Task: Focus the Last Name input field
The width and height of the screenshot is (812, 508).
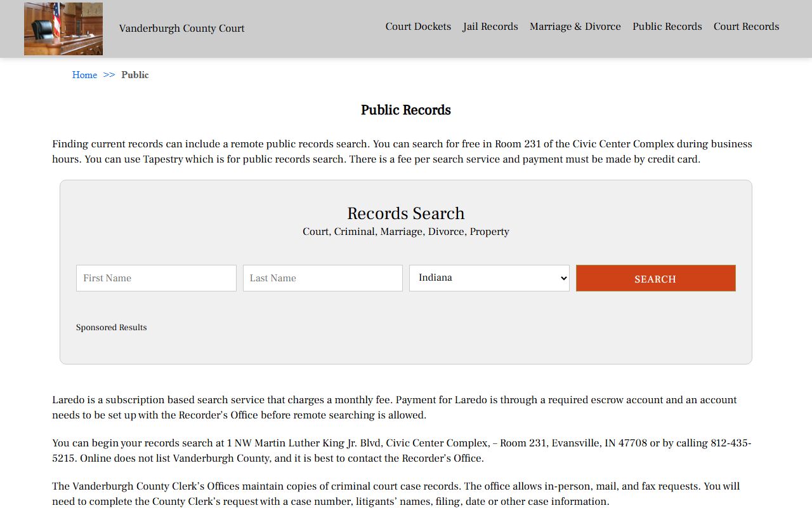Action: click(x=323, y=278)
